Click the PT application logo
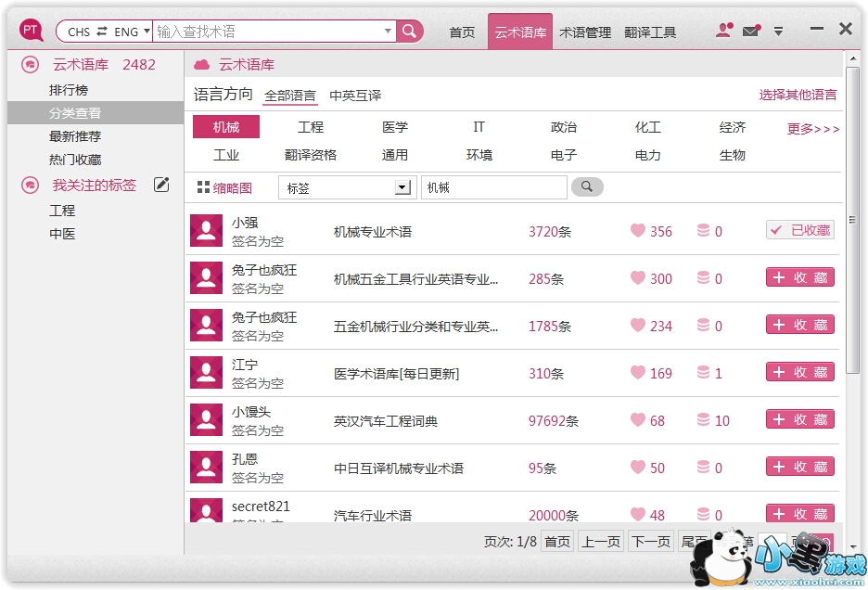This screenshot has height=590, width=868. coord(32,32)
